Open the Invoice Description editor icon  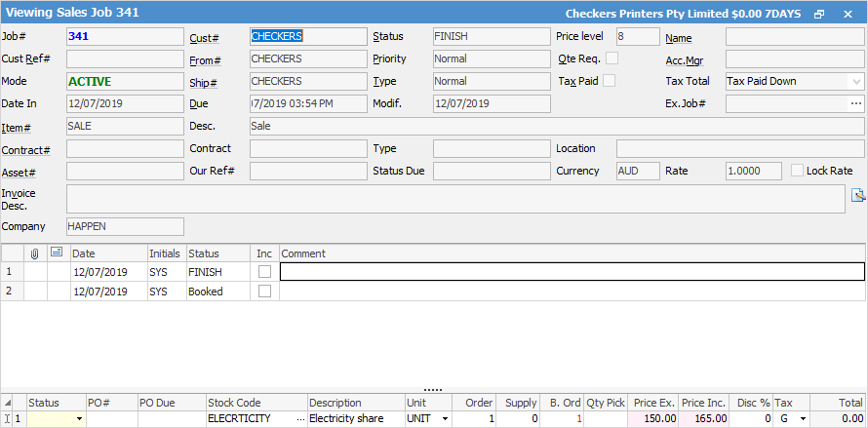857,195
